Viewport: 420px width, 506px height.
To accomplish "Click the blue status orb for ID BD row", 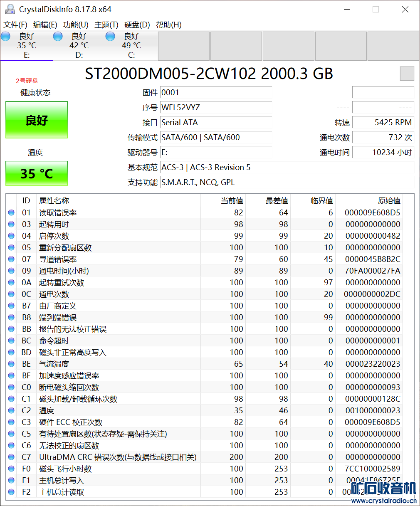I will (x=11, y=352).
